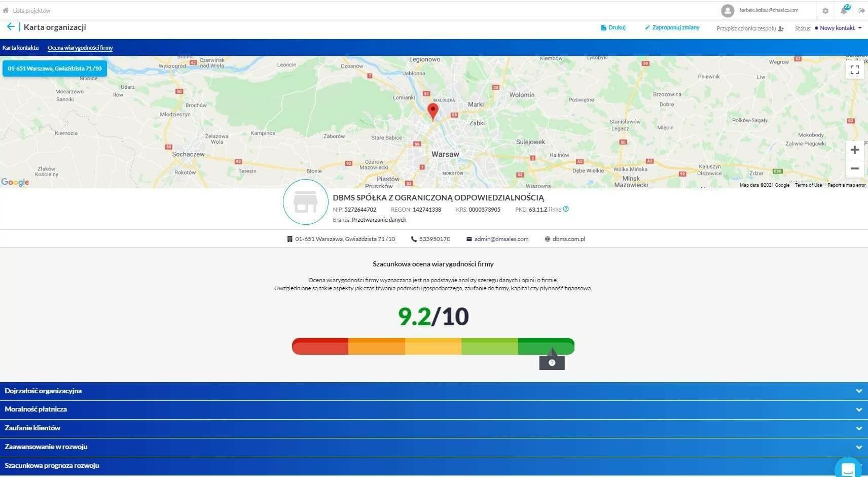Image resolution: width=868 pixels, height=477 pixels.
Task: Click the envelope icon beside the email
Action: pyautogui.click(x=469, y=239)
